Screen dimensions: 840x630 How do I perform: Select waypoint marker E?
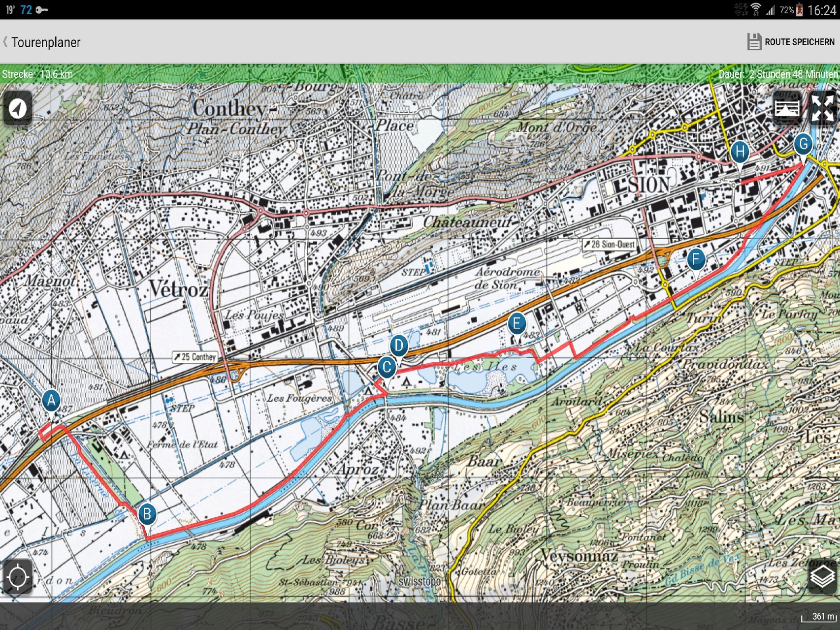517,324
